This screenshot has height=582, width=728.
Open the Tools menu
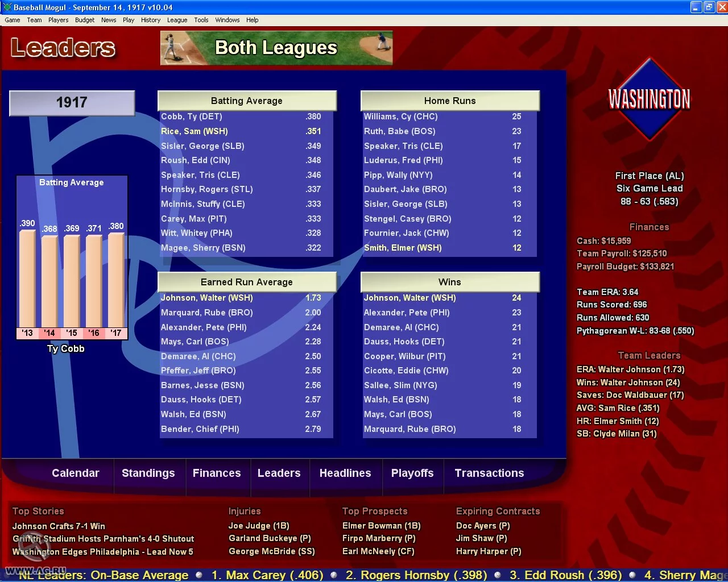pos(201,20)
